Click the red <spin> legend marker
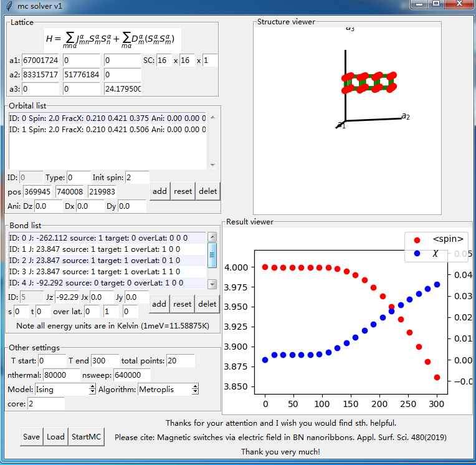476x465 pixels. tap(417, 239)
